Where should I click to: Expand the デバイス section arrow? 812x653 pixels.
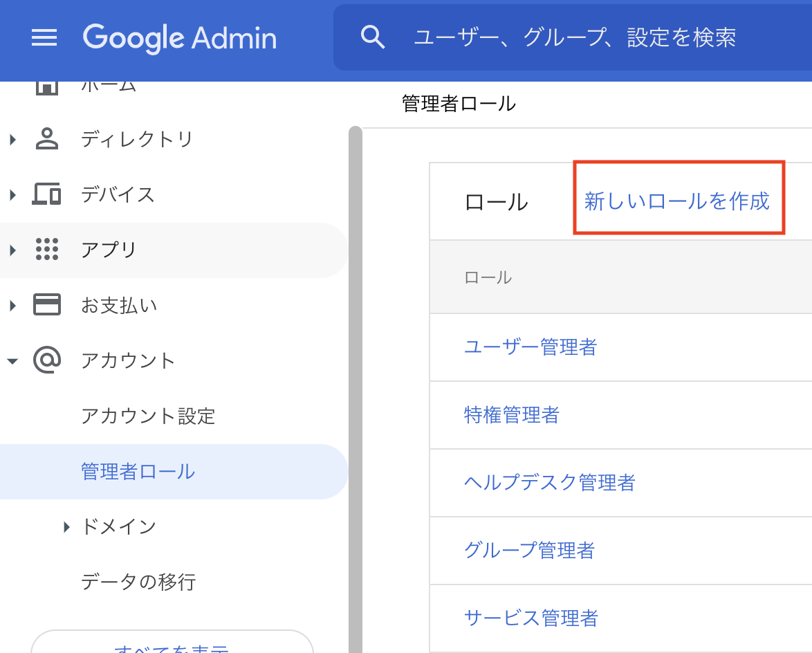tap(13, 194)
